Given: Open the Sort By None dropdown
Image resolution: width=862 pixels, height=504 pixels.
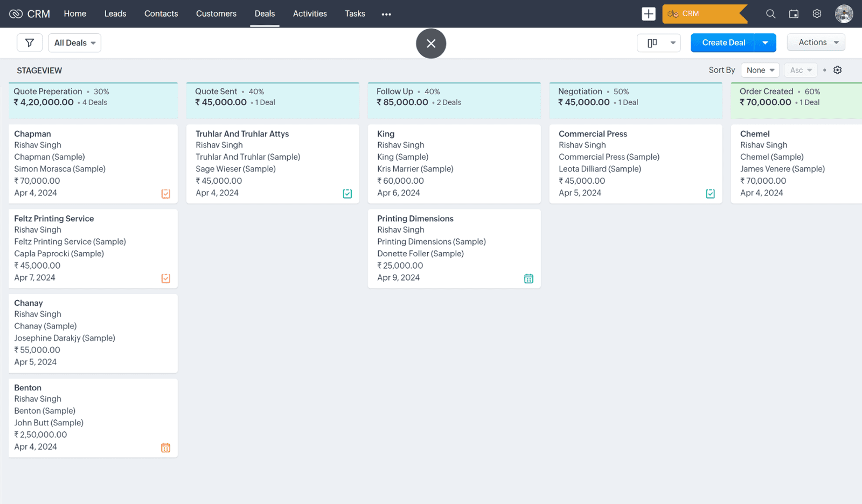Looking at the screenshot, I should pyautogui.click(x=760, y=70).
